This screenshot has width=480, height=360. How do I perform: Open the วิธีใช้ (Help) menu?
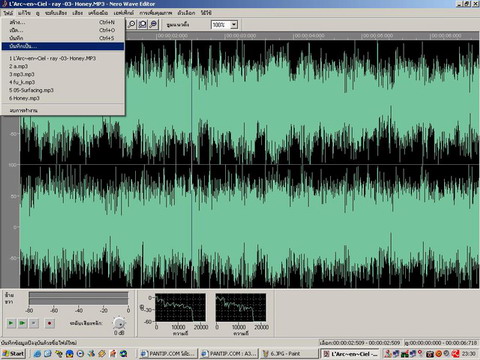(x=206, y=13)
